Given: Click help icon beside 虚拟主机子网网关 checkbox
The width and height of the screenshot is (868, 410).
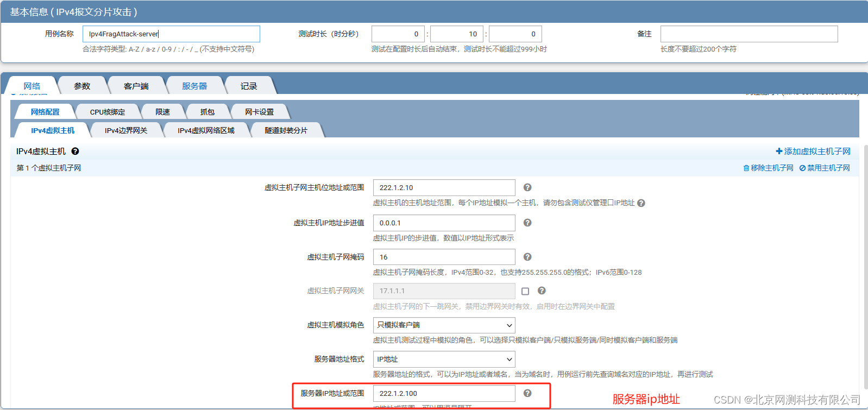Looking at the screenshot, I should [542, 291].
